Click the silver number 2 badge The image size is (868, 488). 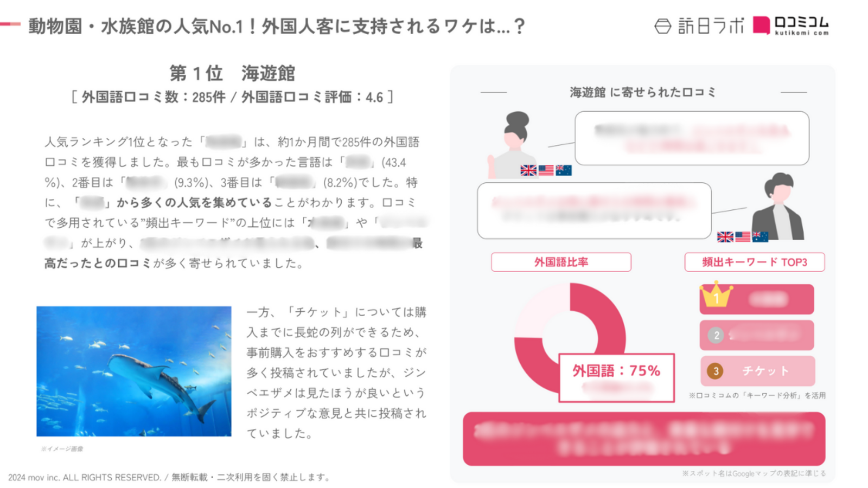tap(716, 335)
